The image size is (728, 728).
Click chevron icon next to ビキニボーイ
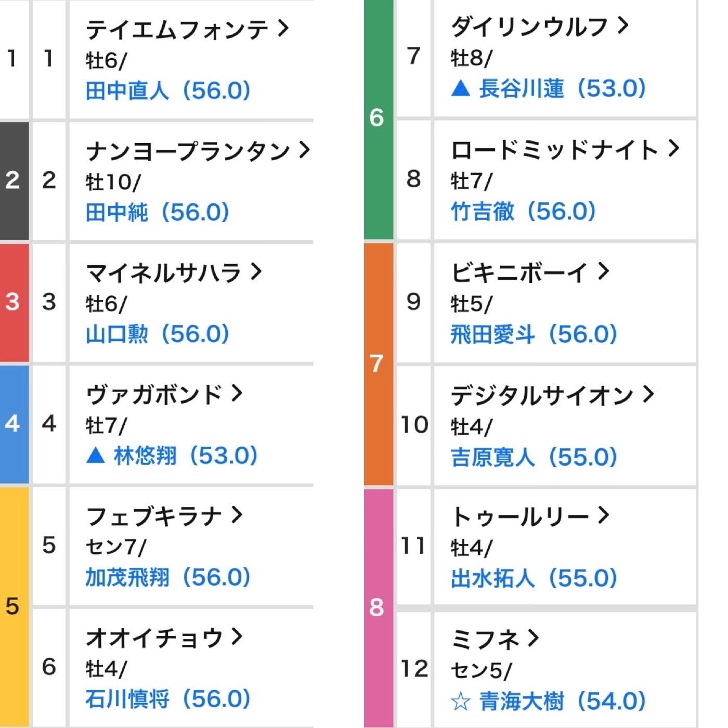coord(603,271)
